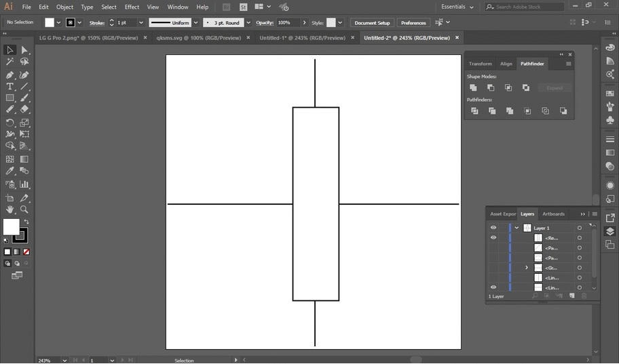Pick the Magic Wand tool
The height and width of the screenshot is (364, 619).
10,62
